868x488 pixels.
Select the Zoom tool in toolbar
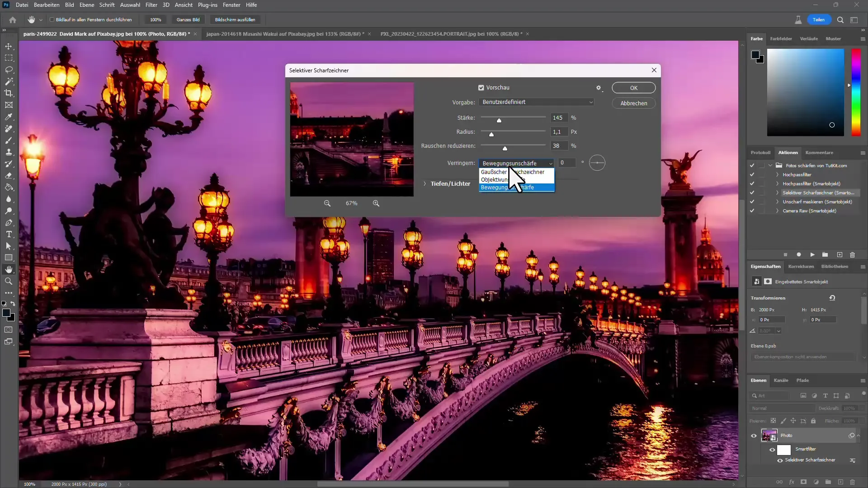[x=9, y=281]
